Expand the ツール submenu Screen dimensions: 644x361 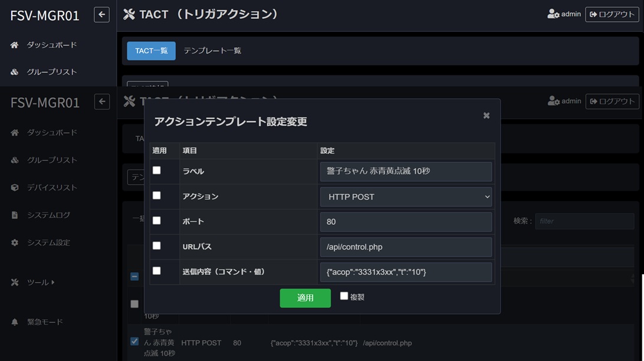coord(41,283)
